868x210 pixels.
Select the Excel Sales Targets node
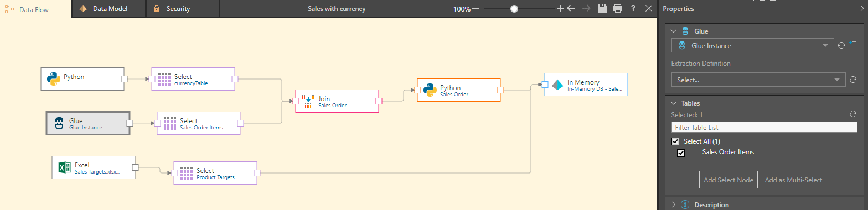tap(94, 167)
